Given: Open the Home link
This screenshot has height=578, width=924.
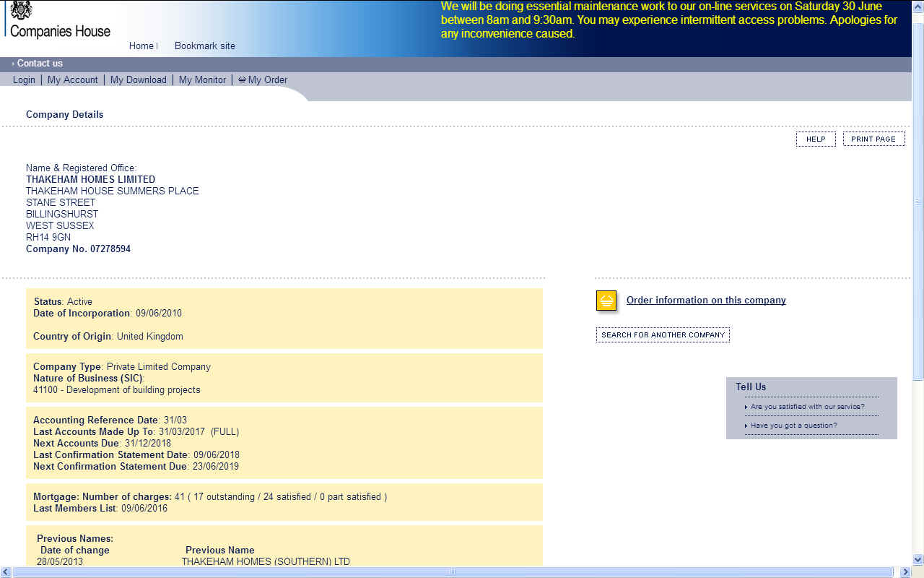Looking at the screenshot, I should pos(141,46).
